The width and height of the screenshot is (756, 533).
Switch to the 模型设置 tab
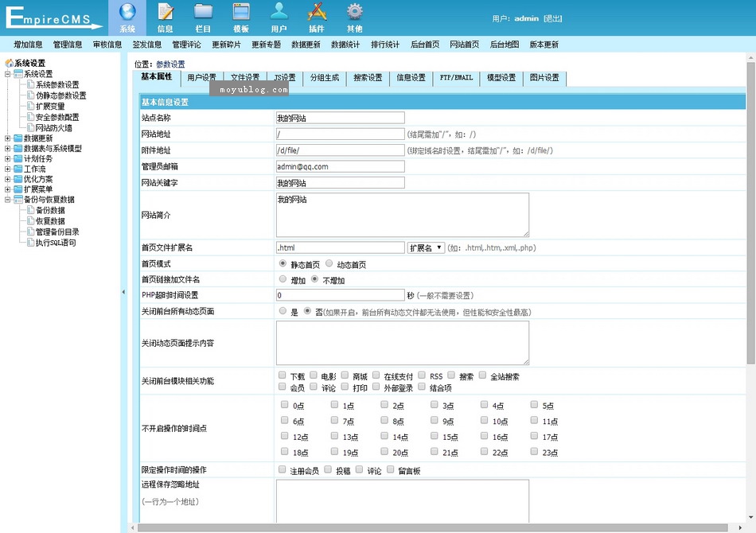pyautogui.click(x=501, y=78)
